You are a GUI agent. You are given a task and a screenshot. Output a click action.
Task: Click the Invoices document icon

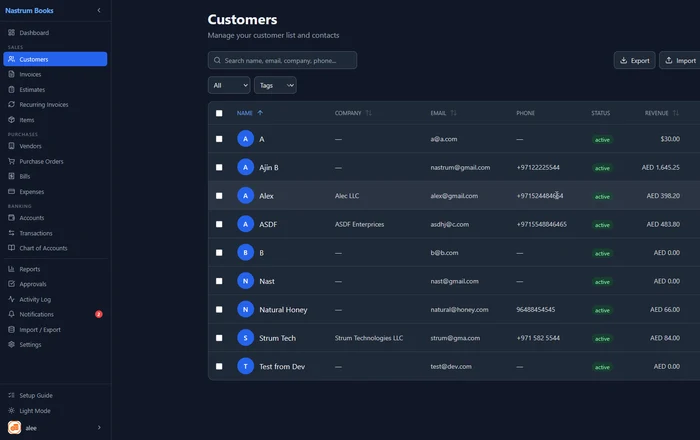[12, 74]
